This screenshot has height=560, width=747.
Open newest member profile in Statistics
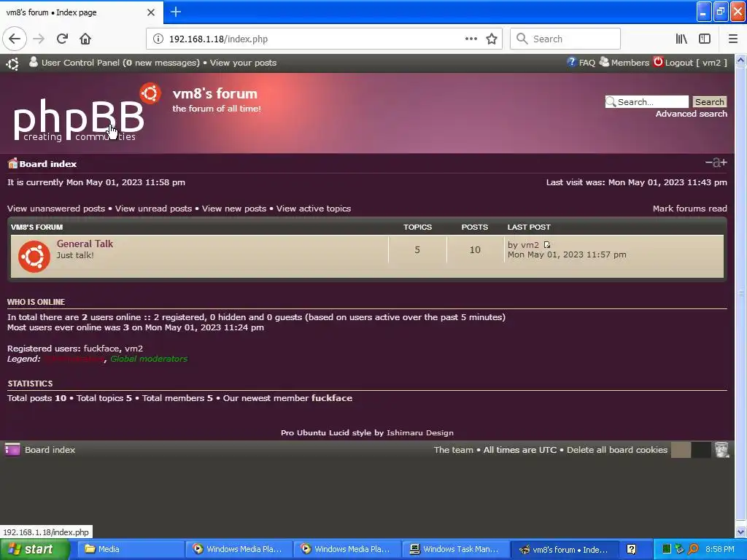coord(332,398)
